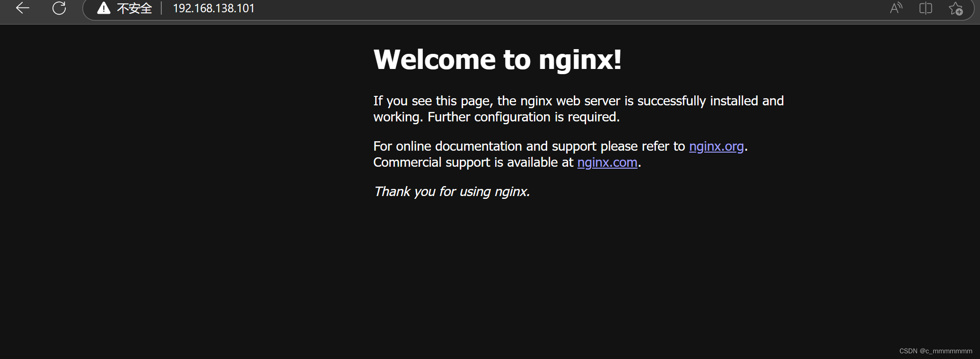
Task: Click the 'Further configuration is required' sentence
Action: click(524, 117)
